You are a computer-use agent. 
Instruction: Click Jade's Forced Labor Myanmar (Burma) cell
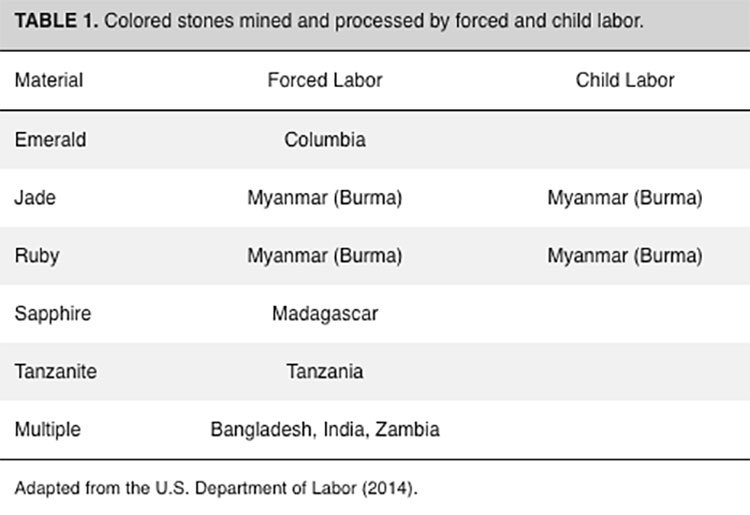click(325, 197)
